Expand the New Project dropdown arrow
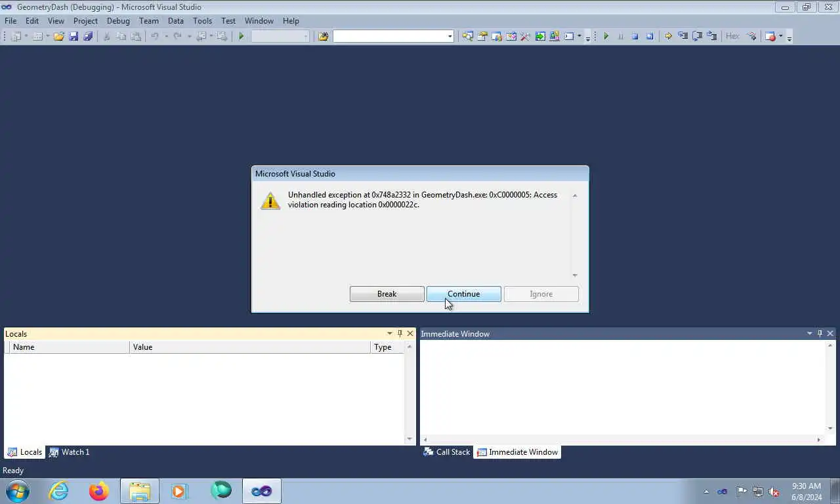The width and height of the screenshot is (840, 504). click(26, 36)
